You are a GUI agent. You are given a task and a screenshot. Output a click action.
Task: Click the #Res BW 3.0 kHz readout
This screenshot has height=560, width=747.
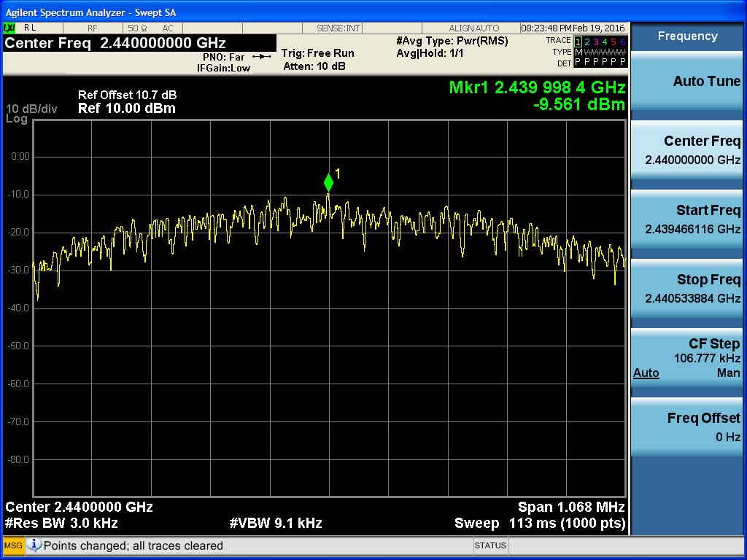pos(61,523)
